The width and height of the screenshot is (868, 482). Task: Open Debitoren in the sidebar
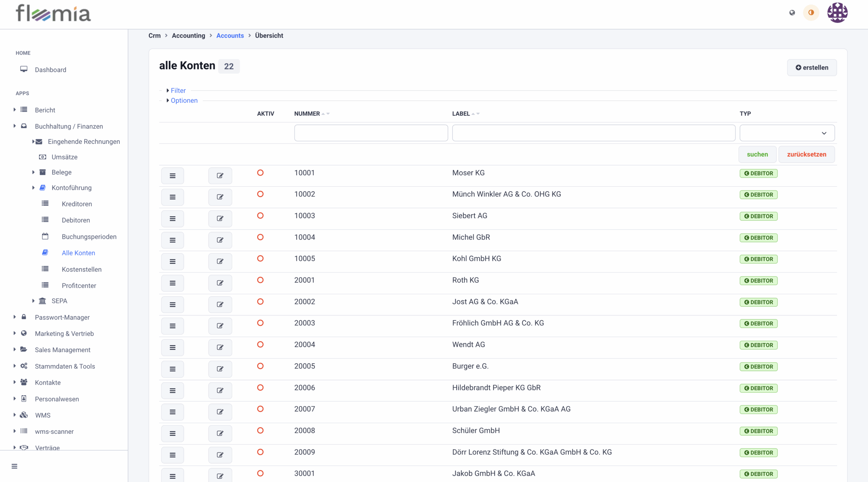[76, 220]
